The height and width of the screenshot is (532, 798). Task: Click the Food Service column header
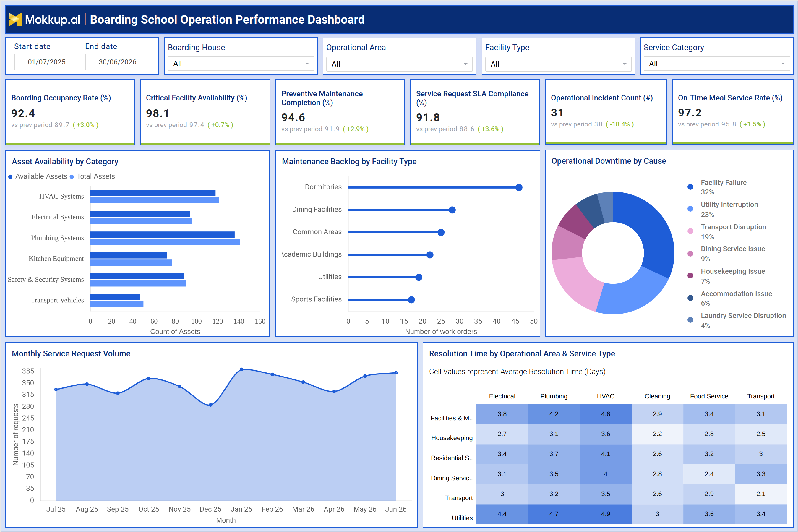[709, 396]
